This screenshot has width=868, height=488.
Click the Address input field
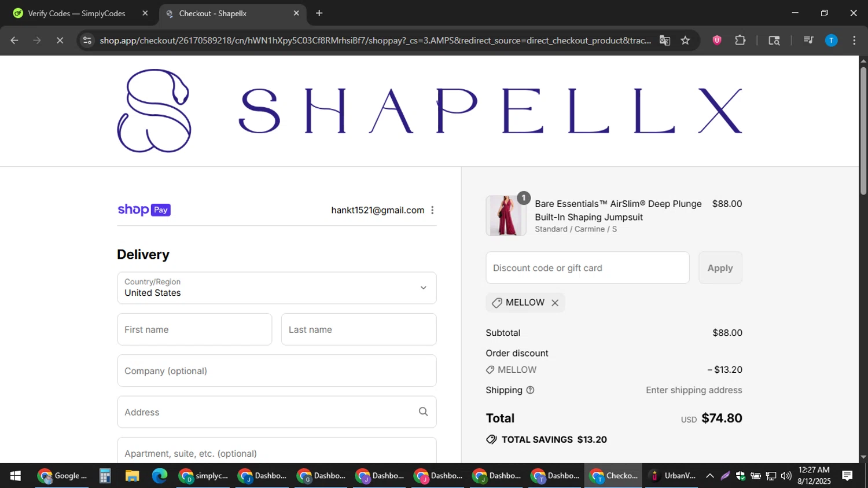point(277,412)
